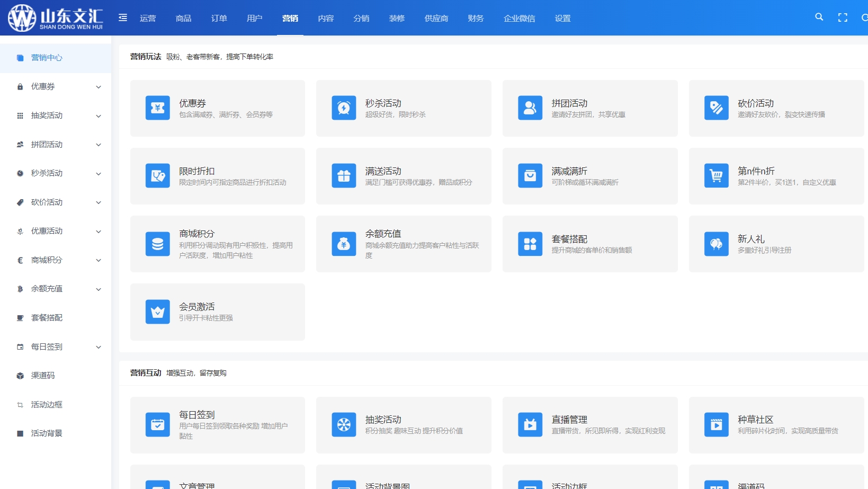The height and width of the screenshot is (489, 868).
Task: Click the 营销互动 section heading
Action: pos(146,373)
